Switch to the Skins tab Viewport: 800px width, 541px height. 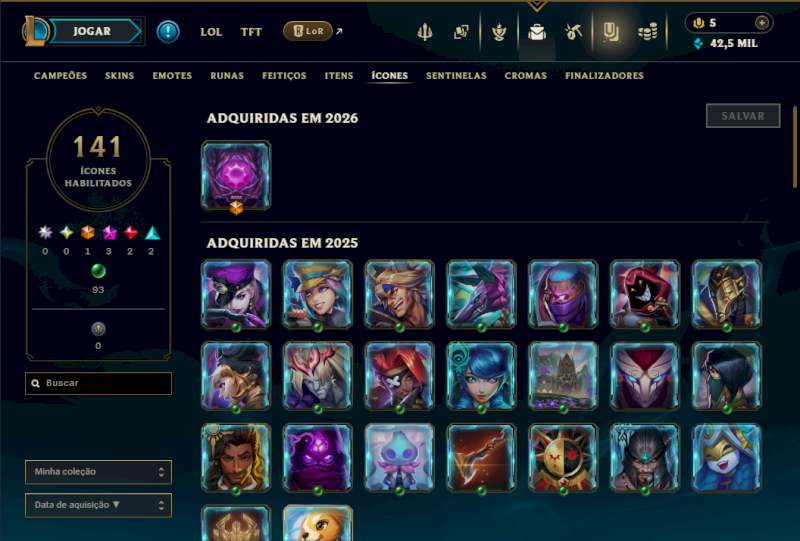coord(119,76)
